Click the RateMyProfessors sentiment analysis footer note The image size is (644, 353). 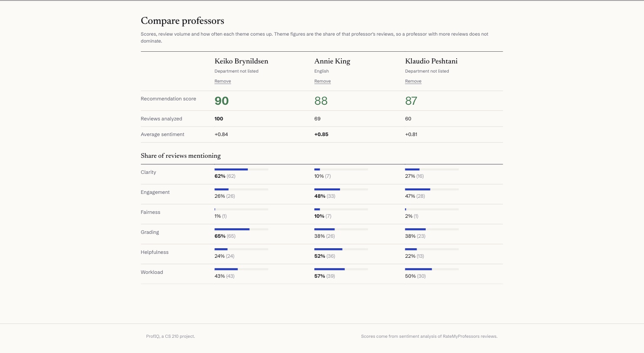(x=429, y=336)
